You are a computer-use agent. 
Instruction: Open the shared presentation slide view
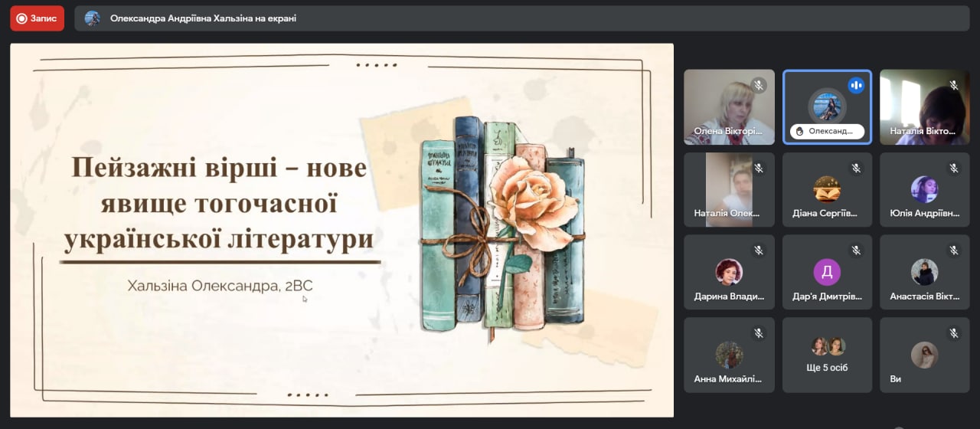pyautogui.click(x=341, y=230)
